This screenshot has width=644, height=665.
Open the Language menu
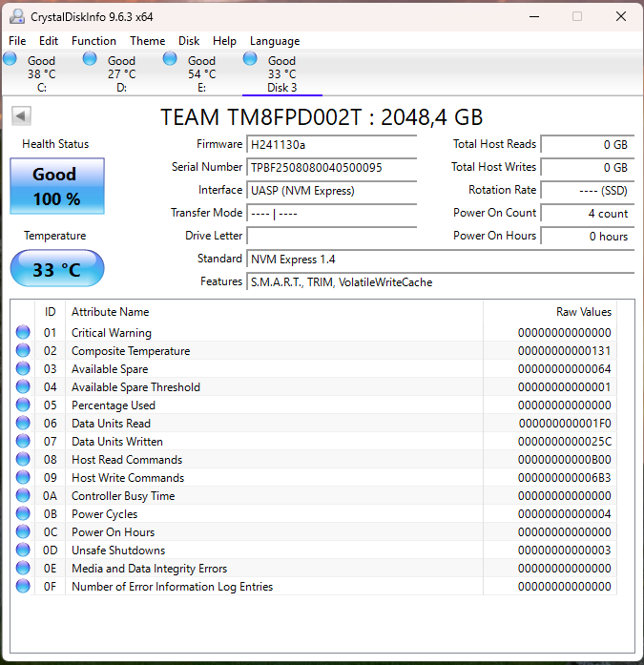[x=274, y=41]
